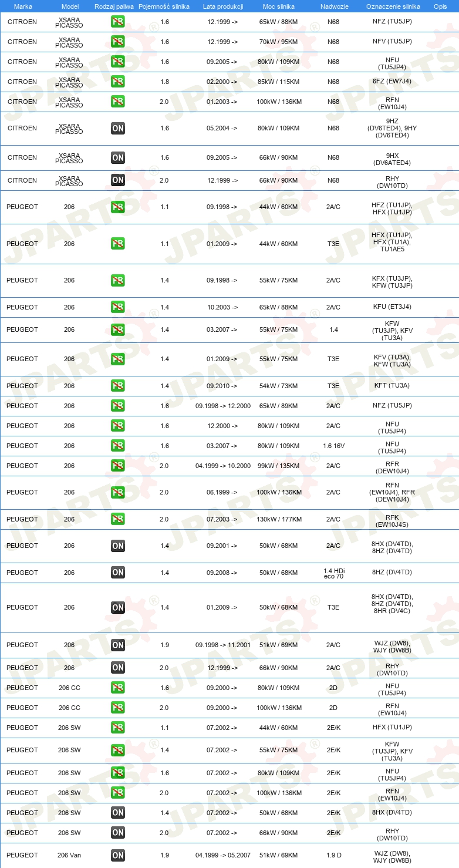Select the 10.2003 -> production date cell

222,307
